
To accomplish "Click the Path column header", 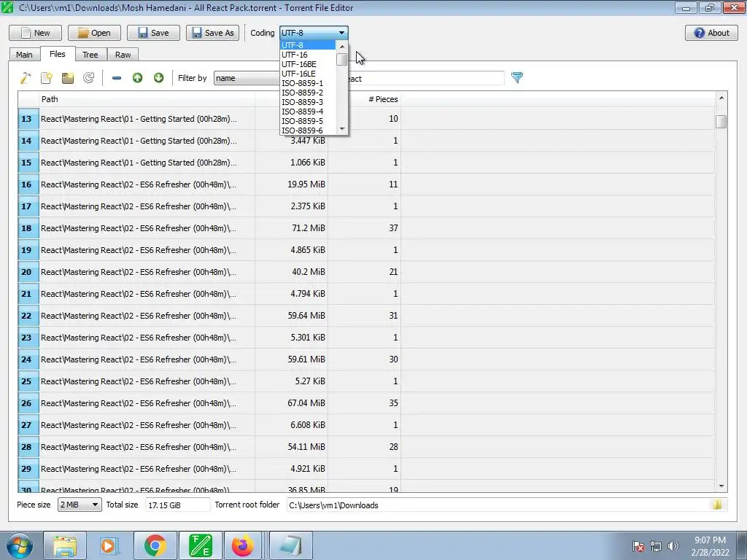I will coord(147,99).
